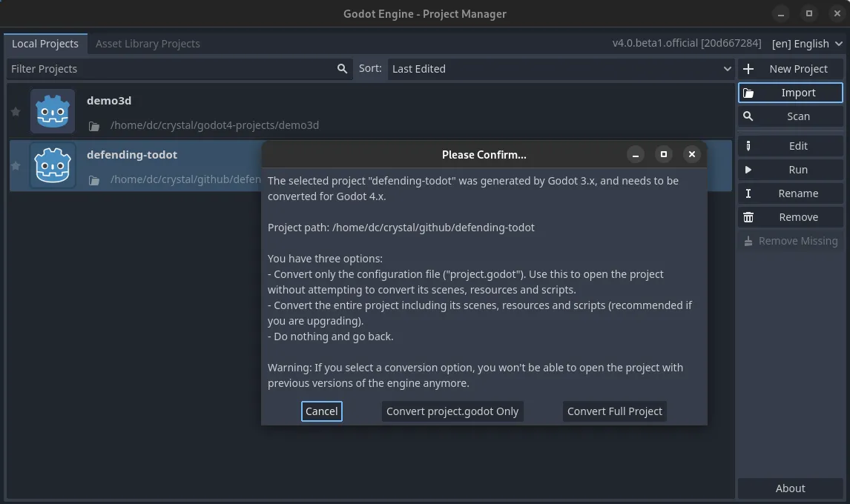Click the Remove trash icon
Screen dimensions: 850x504
point(748,216)
